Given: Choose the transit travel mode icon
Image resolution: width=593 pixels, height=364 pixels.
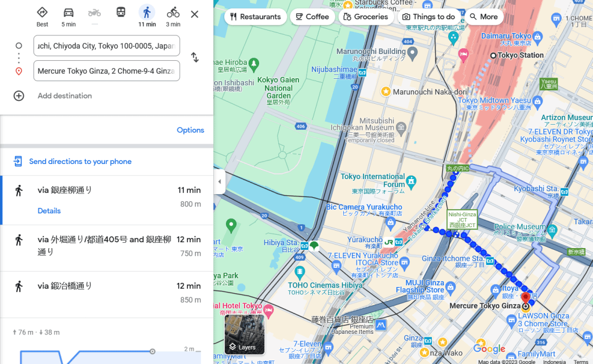Looking at the screenshot, I should coord(121,13).
